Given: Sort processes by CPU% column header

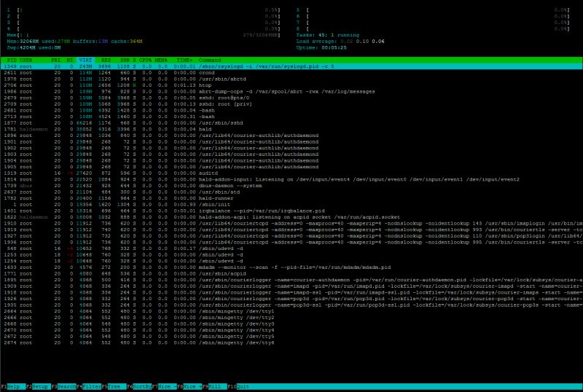Looking at the screenshot, I should click(145, 60).
